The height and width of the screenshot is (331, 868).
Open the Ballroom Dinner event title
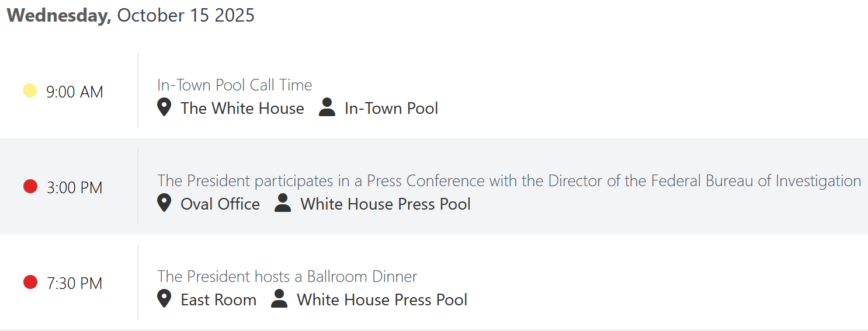click(287, 276)
